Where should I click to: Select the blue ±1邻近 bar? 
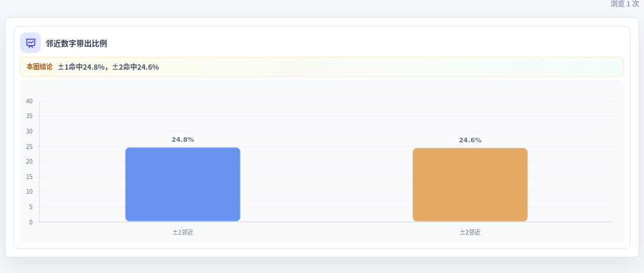(183, 184)
